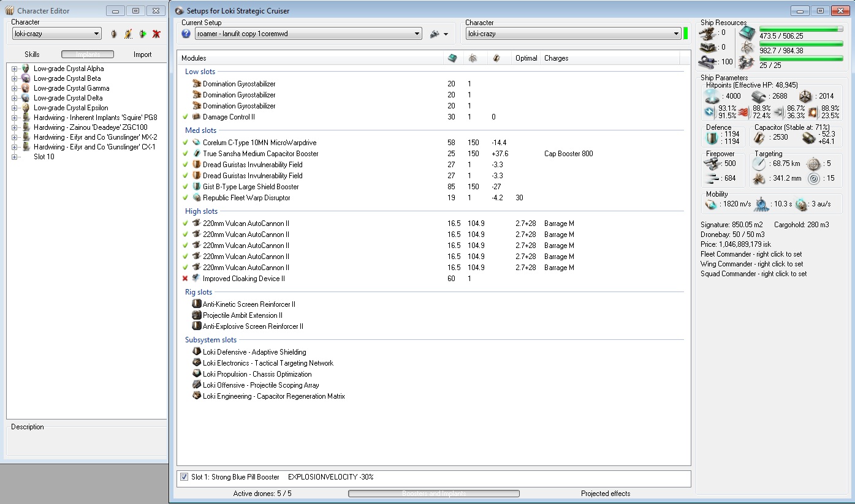Click the Anti-Kinetic Screen Reinforcer II rig icon

click(197, 304)
